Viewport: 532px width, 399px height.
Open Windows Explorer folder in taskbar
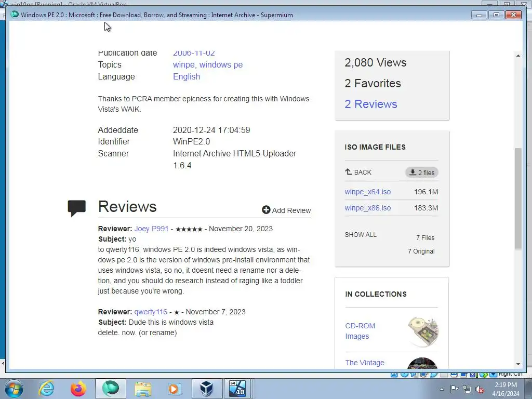pyautogui.click(x=143, y=389)
